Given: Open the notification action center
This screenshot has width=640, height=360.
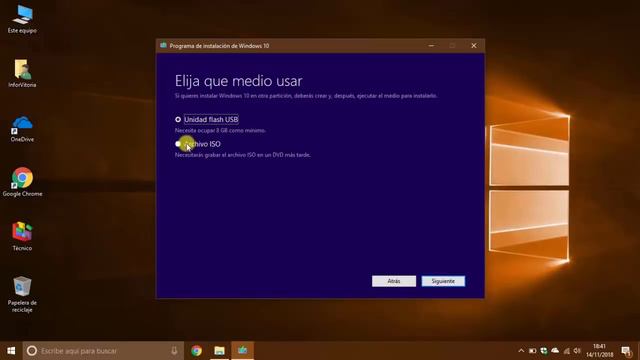Looking at the screenshot, I should [627, 351].
